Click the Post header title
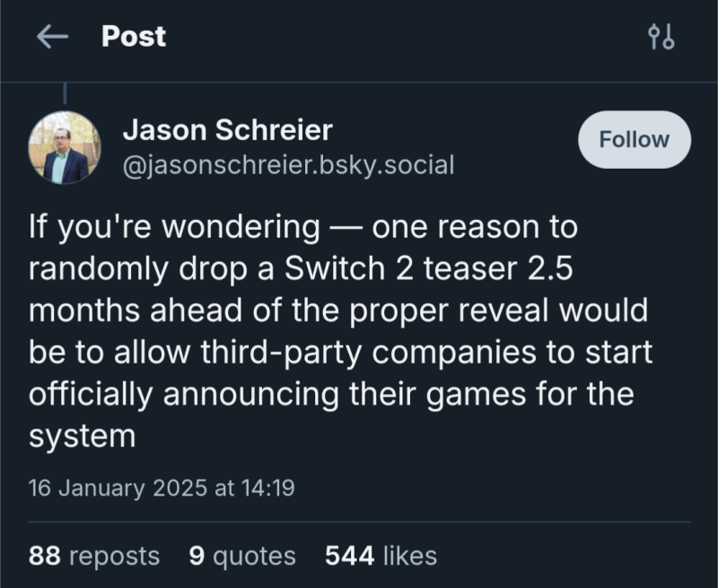The height and width of the screenshot is (588, 718). pos(134,37)
